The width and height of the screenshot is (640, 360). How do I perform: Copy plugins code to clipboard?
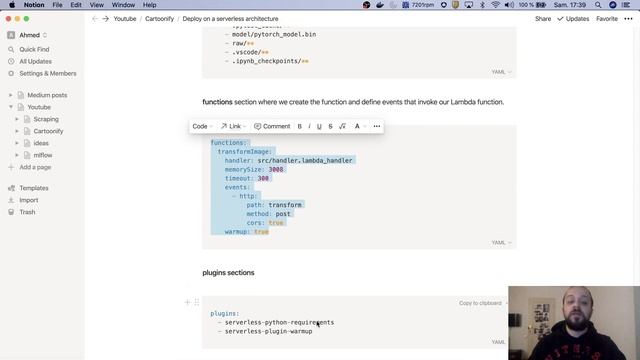click(x=480, y=303)
